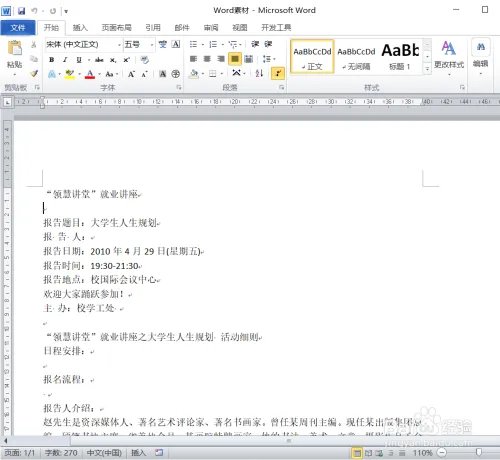Click the zoom slider handle in status bar
The width and height of the screenshot is (500, 460).
click(479, 453)
